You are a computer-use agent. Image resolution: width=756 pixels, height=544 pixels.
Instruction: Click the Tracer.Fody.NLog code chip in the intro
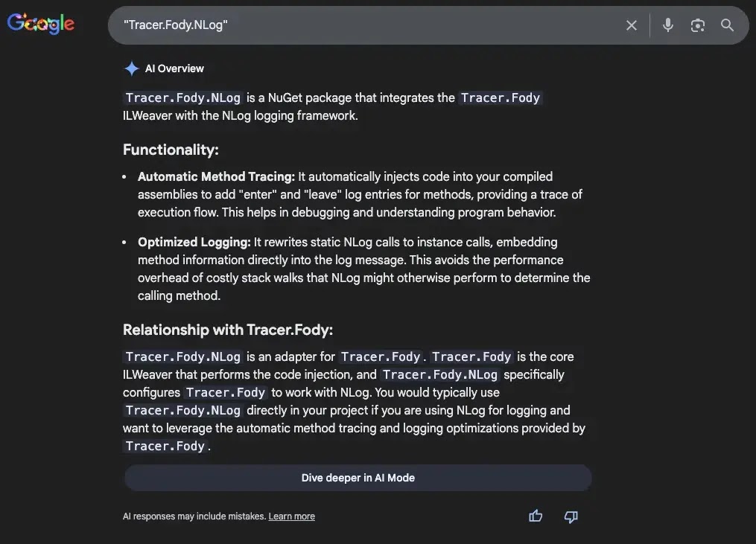point(182,97)
